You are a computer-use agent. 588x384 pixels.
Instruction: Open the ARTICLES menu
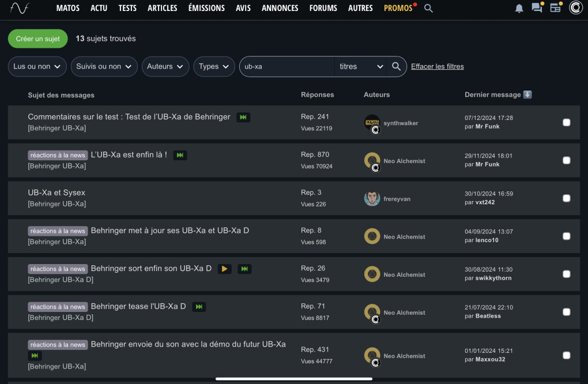point(163,8)
